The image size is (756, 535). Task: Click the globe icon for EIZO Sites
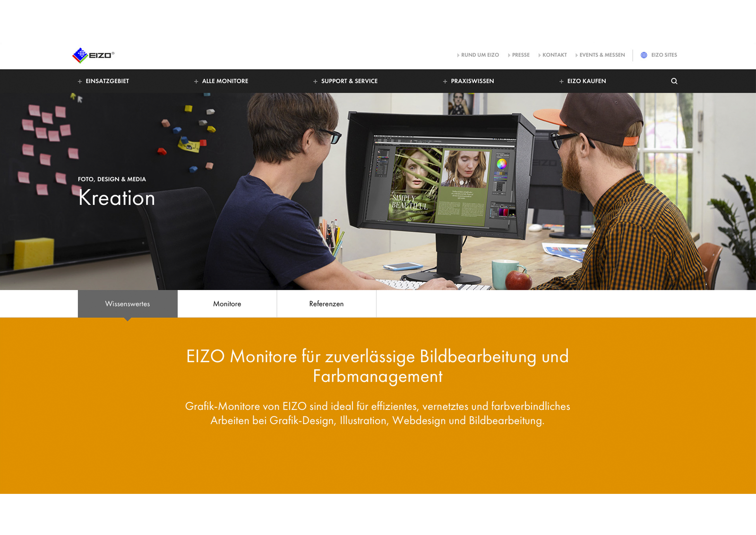644,55
